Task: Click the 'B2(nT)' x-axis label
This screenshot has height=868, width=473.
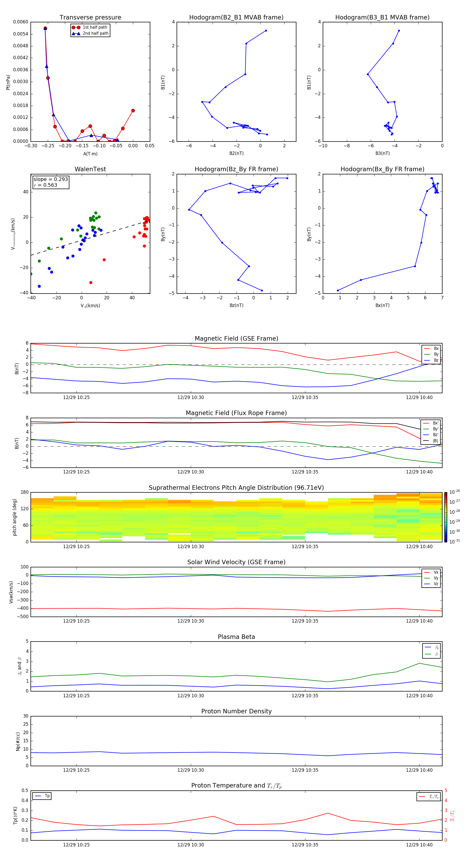Action: coord(236,153)
